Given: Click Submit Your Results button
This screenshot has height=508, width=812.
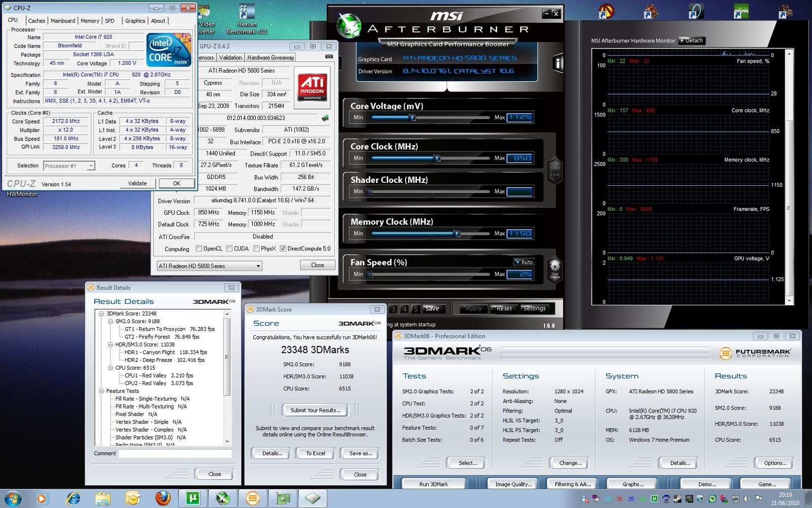Looking at the screenshot, I should click(315, 410).
